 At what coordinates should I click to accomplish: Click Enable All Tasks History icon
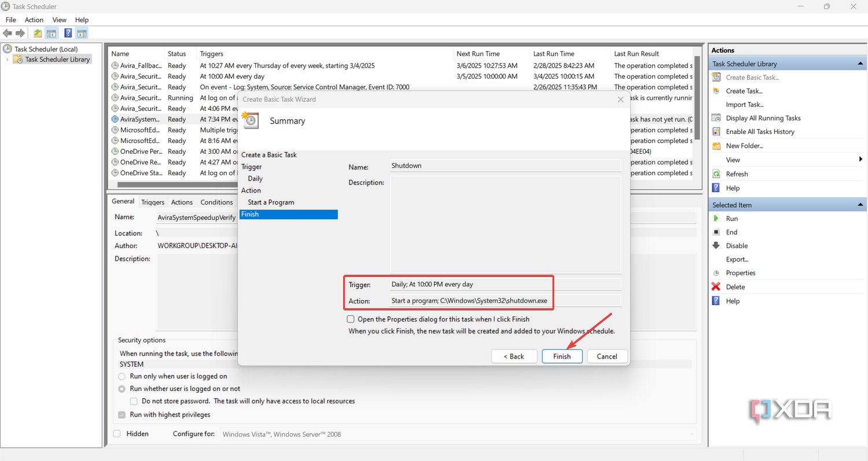716,132
